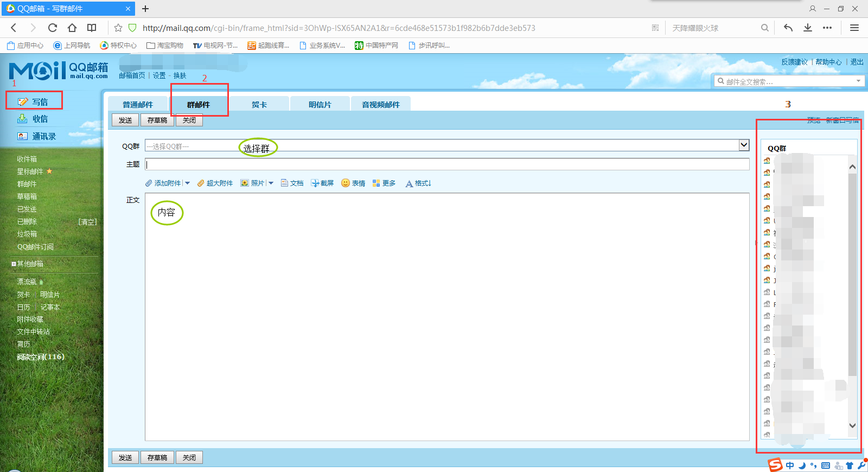Click 超大附件 attachment option
868x472 pixels.
click(x=215, y=183)
